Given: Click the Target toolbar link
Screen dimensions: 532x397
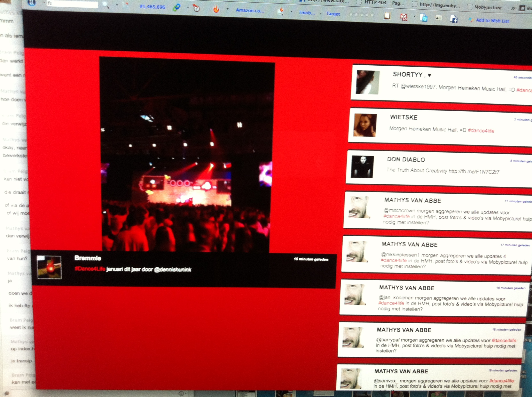Looking at the screenshot, I should coord(333,14).
